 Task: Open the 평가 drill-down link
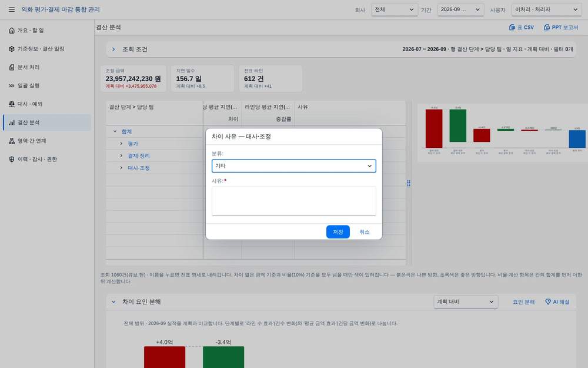[x=133, y=144]
